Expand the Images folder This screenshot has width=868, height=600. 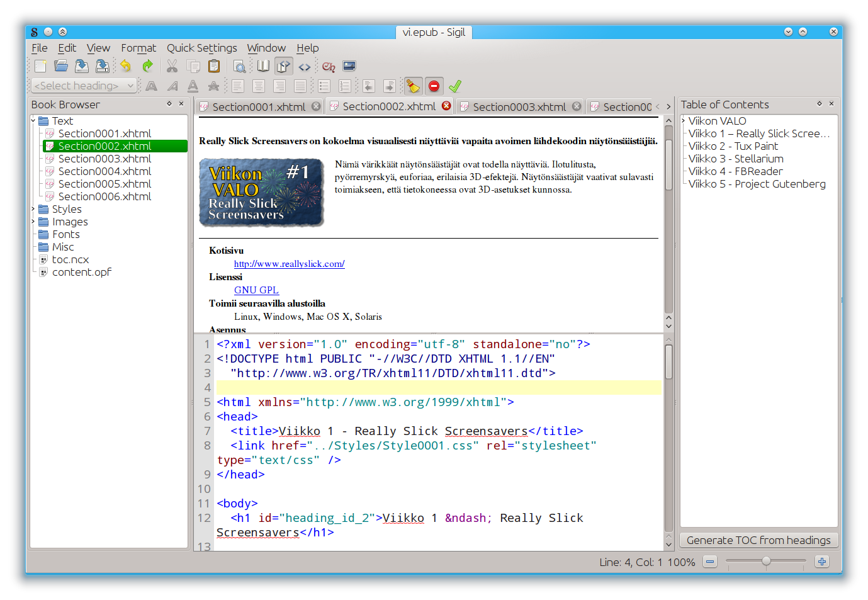(x=33, y=221)
